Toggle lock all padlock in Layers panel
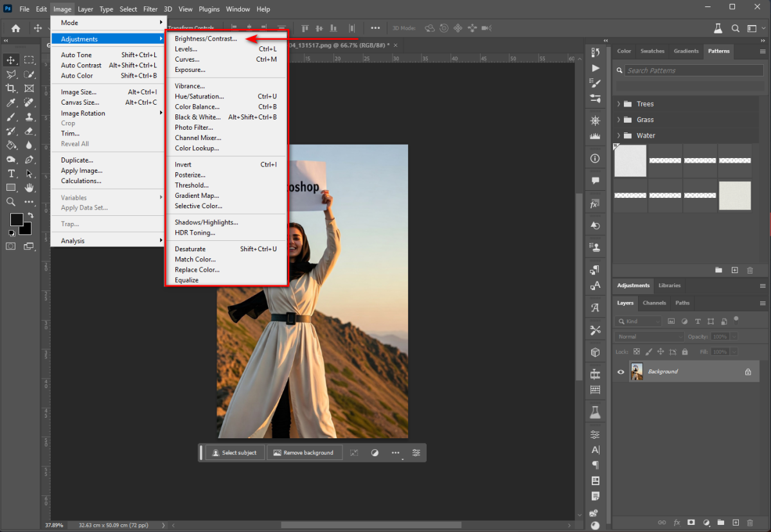 click(x=685, y=352)
